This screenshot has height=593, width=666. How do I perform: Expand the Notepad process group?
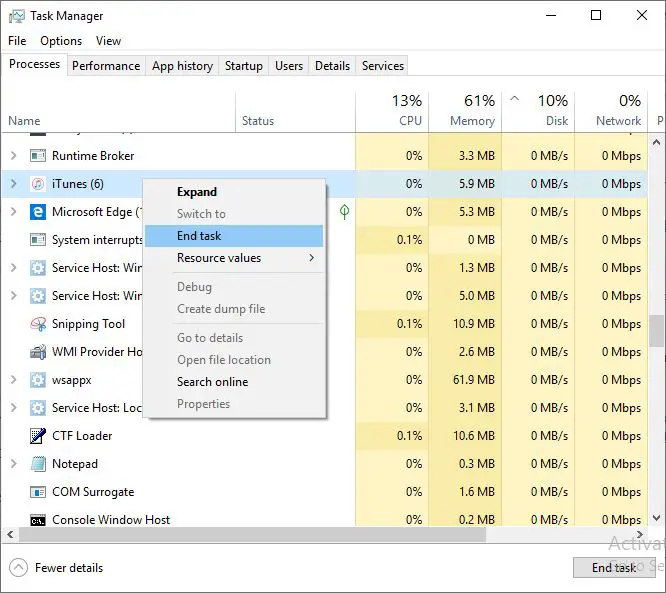tap(14, 464)
